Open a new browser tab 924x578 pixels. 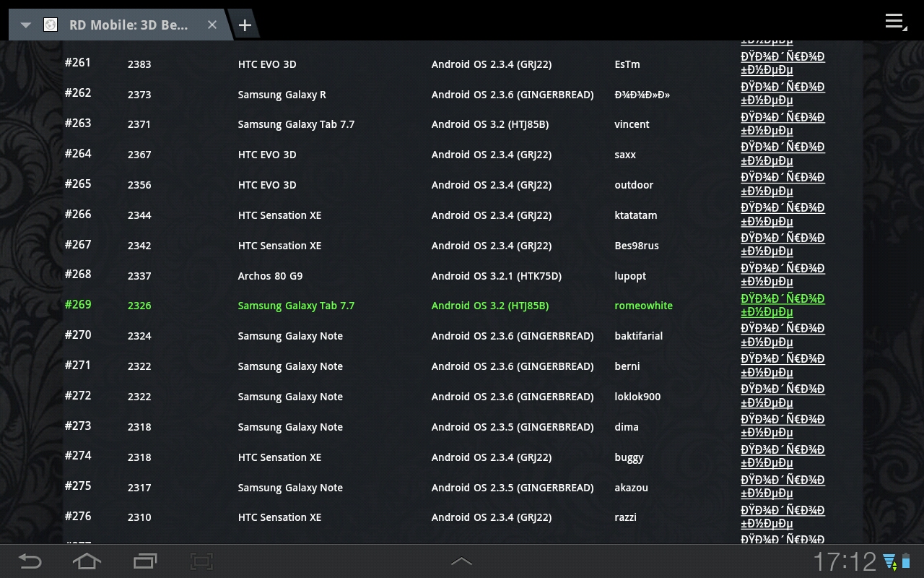coord(245,25)
